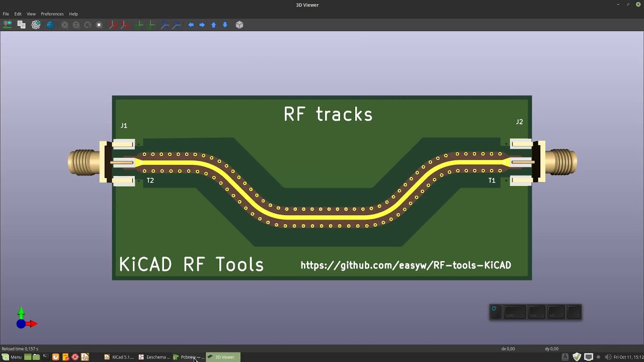Image resolution: width=644 pixels, height=362 pixels.
Task: Select the 3D Viewer taskbar window
Action: point(223,357)
